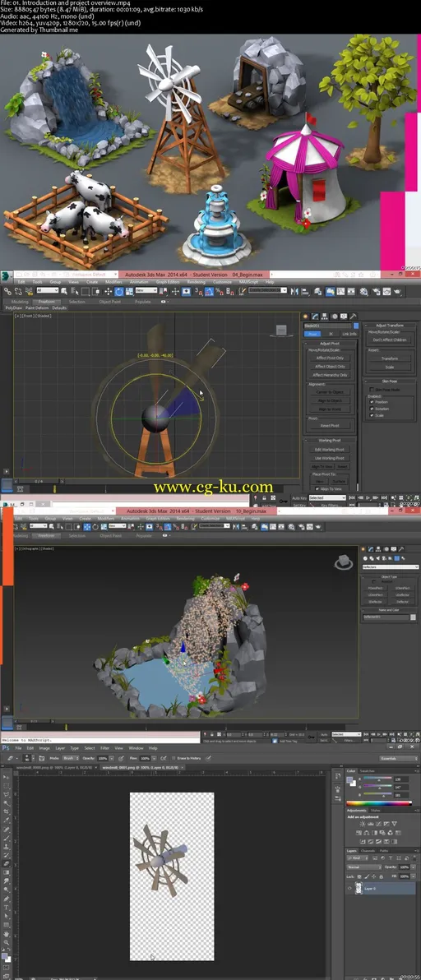This screenshot has height=980, width=421.
Task: Select the Gradient tool in Photoshop
Action: pyautogui.click(x=7, y=872)
